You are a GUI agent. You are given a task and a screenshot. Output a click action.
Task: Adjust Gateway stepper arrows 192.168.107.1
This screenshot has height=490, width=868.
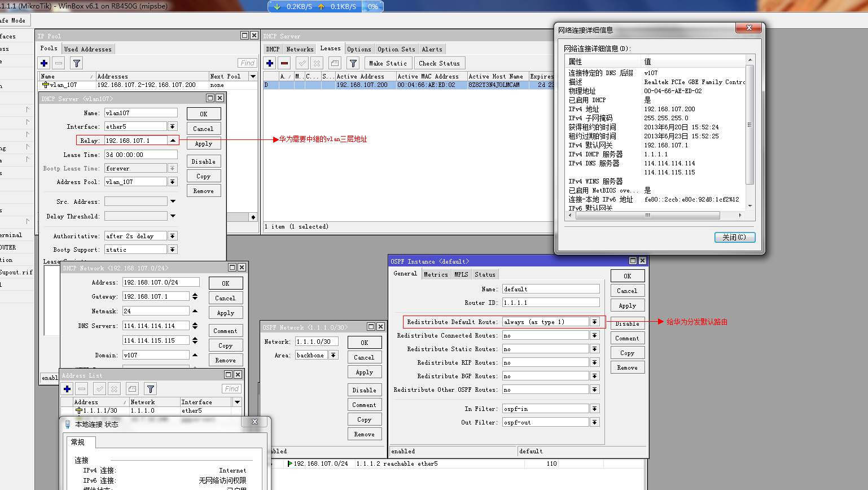195,296
